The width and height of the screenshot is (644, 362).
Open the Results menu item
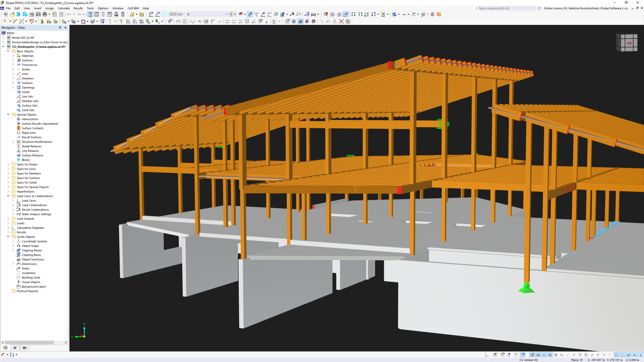[x=78, y=8]
